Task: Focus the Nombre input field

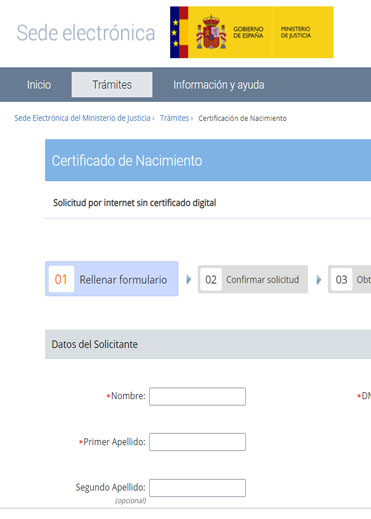Action: 197,396
